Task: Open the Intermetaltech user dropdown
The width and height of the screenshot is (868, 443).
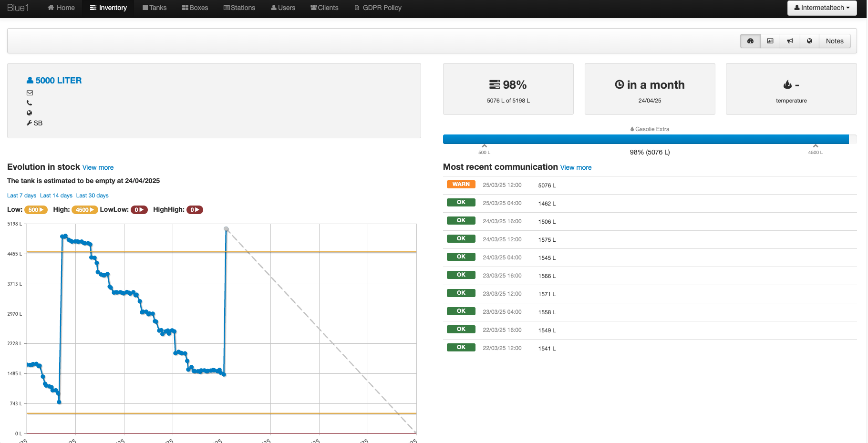Action: (x=822, y=8)
